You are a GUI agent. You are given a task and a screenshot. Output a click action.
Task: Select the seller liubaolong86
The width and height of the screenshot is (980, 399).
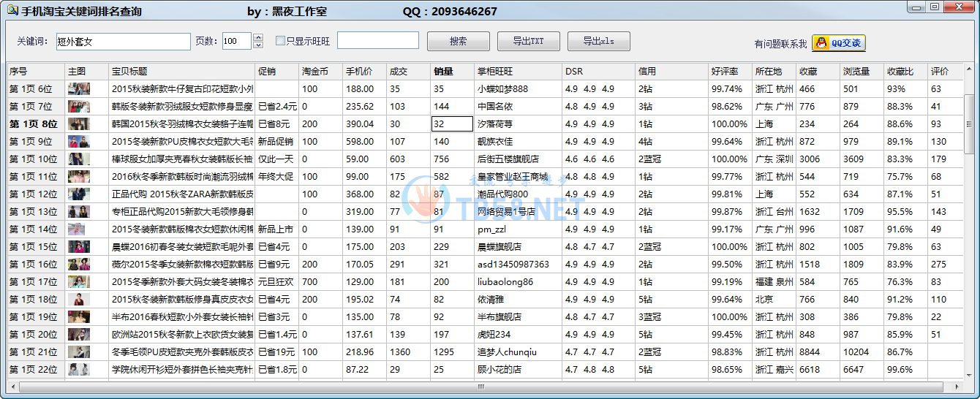[x=505, y=282]
